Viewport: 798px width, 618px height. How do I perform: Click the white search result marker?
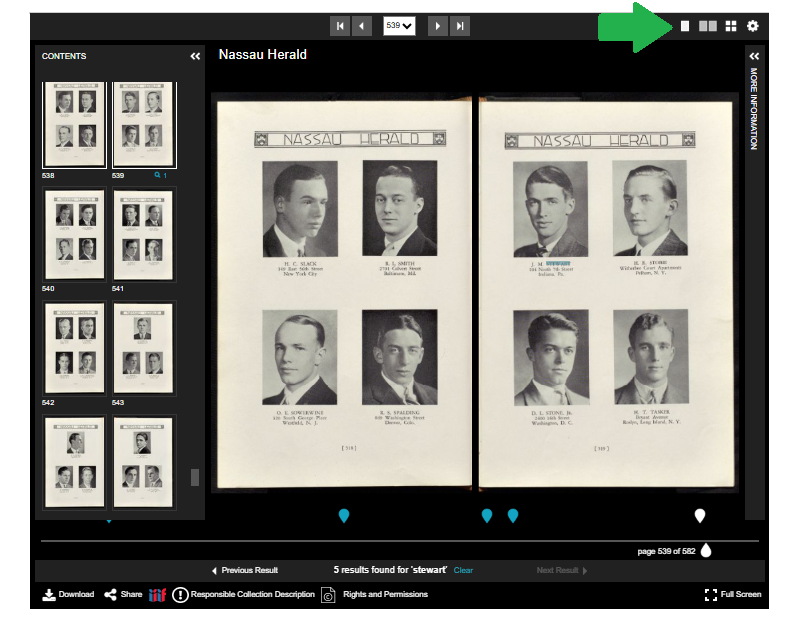700,516
